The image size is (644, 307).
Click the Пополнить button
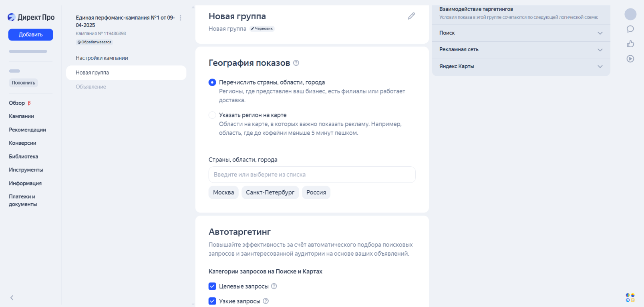(x=24, y=83)
